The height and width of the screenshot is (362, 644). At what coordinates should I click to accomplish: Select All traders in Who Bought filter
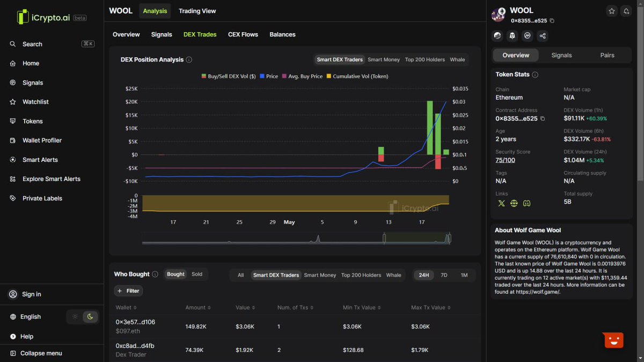[240, 275]
